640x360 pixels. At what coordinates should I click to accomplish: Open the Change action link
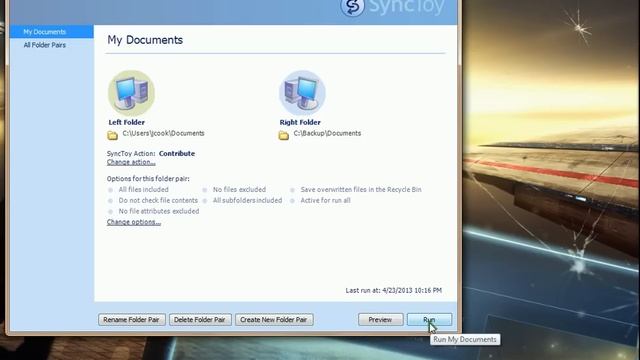point(131,162)
